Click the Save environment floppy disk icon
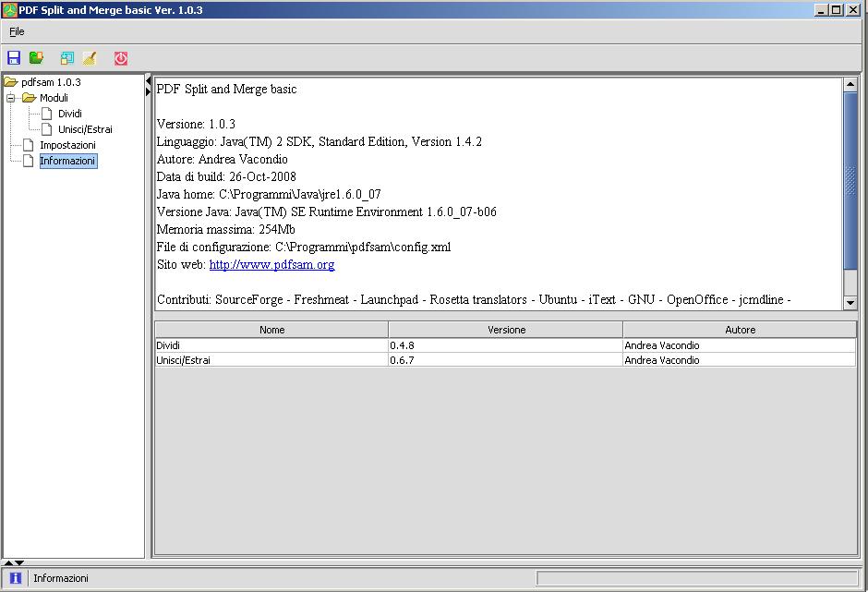The height and width of the screenshot is (592, 868). point(14,58)
